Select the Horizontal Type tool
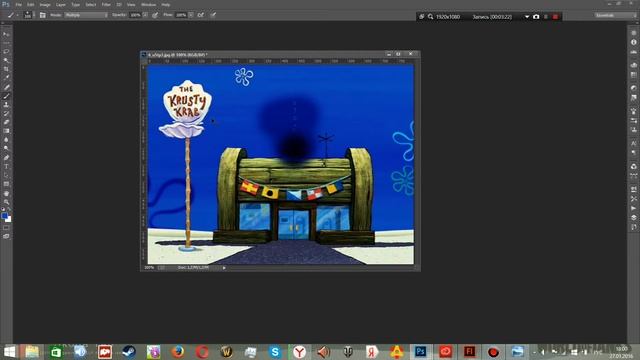Screen dimensions: 640x360 click(x=6, y=167)
